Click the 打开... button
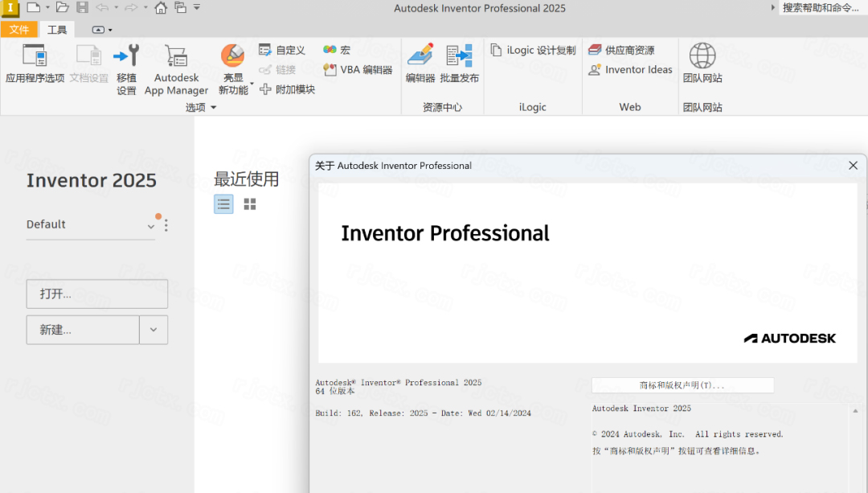This screenshot has width=868, height=493. 96,294
